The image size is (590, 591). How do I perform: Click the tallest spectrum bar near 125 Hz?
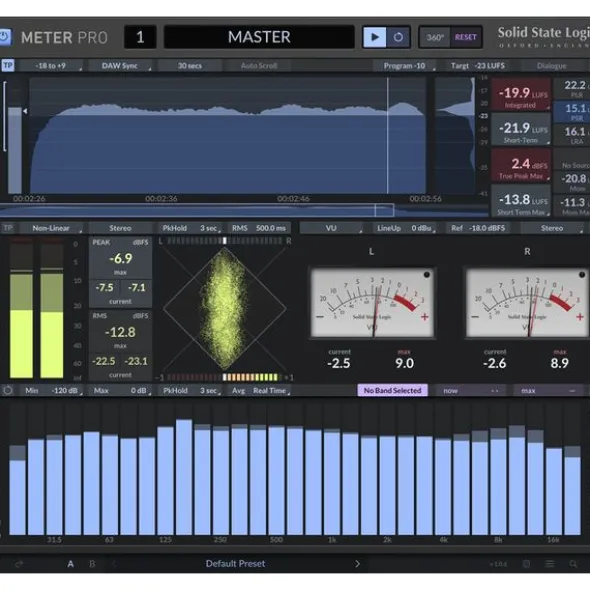(x=184, y=477)
